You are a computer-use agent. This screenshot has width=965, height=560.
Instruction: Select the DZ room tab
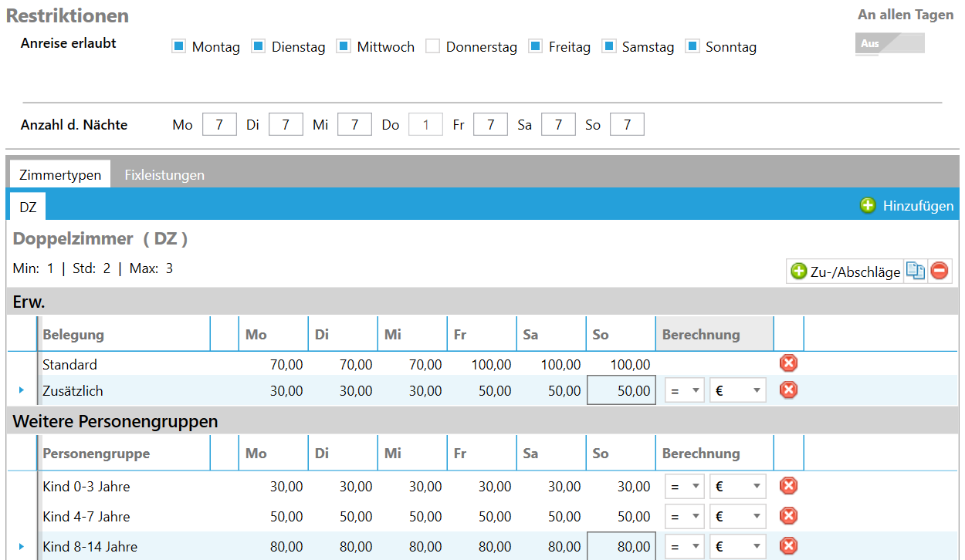pos(28,206)
